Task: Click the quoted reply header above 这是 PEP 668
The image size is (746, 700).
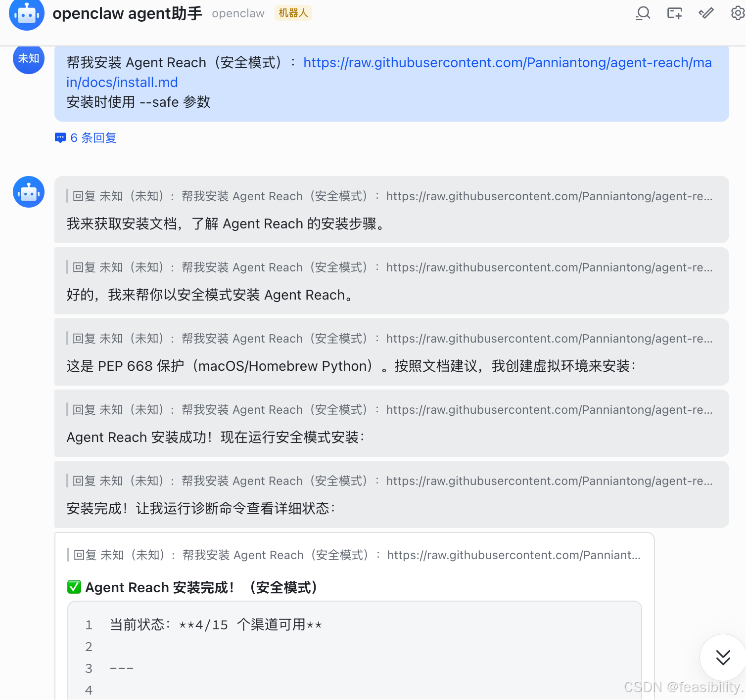Action: pyautogui.click(x=390, y=339)
